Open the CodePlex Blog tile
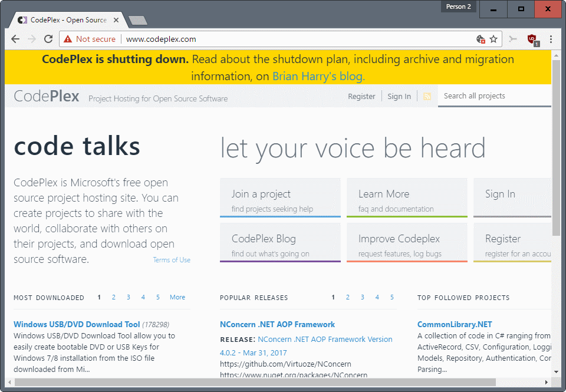Viewport: 566px width, 392px height. tap(280, 242)
